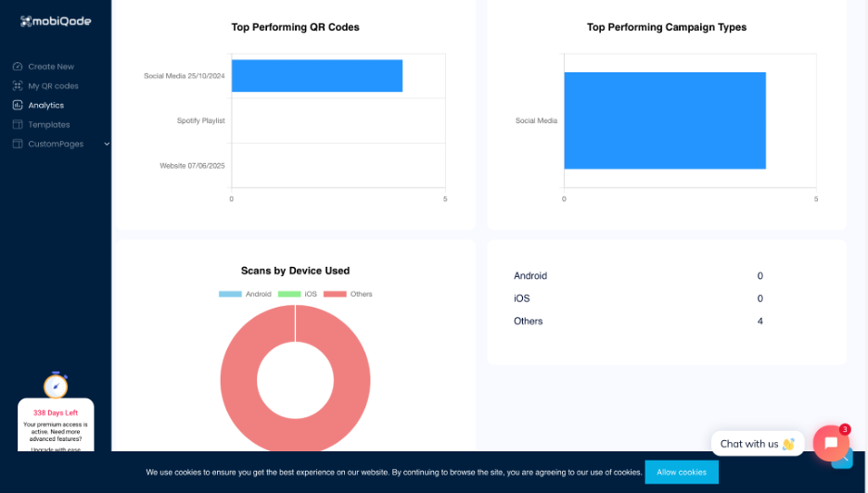Click the stopwatch icon above days left
This screenshot has height=493, width=868.
(56, 385)
